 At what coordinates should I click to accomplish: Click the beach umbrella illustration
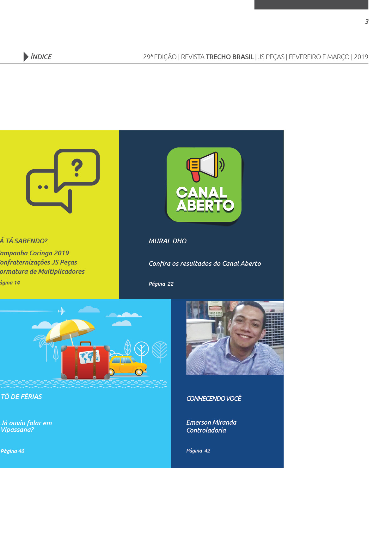(x=70, y=330)
